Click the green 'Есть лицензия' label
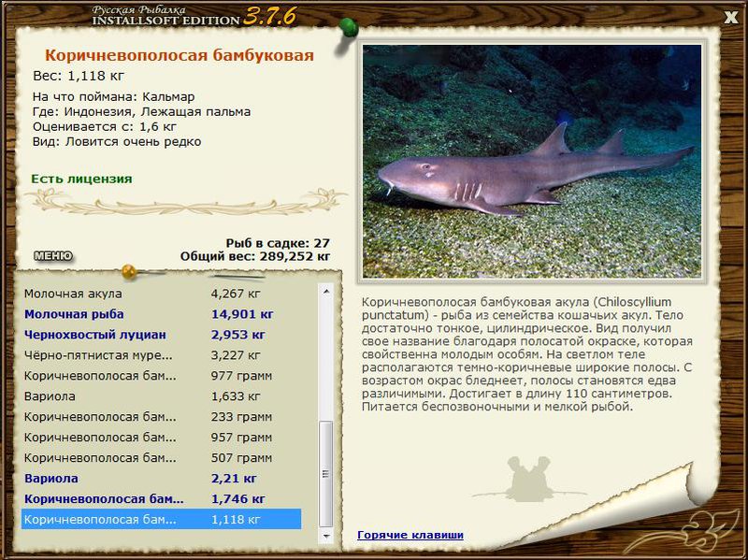Viewport: 748px width, 560px height. click(x=81, y=179)
